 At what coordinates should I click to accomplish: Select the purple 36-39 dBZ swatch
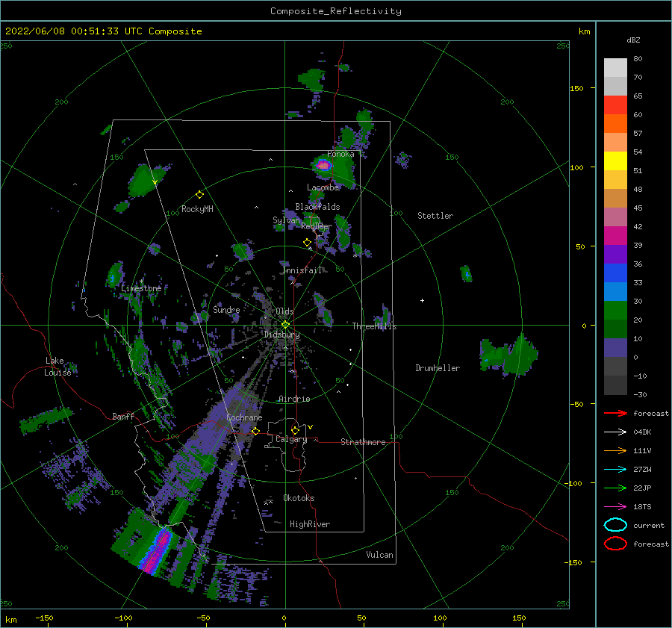[x=615, y=254]
